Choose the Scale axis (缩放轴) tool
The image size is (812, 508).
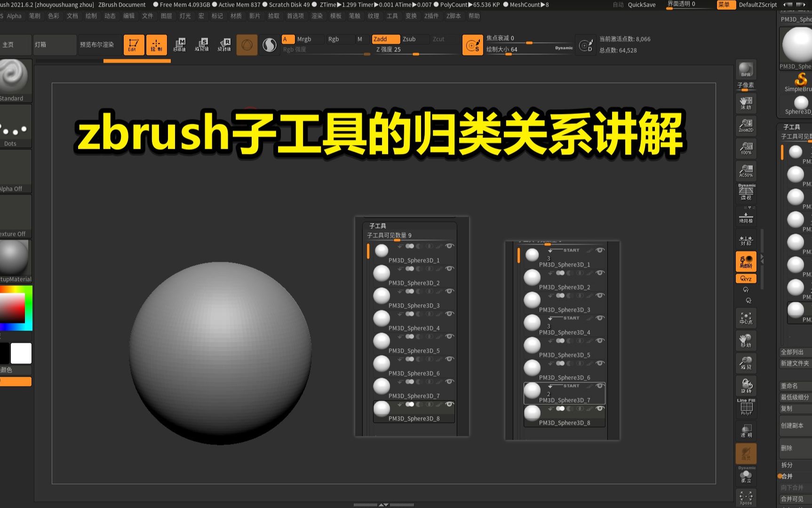(x=202, y=45)
